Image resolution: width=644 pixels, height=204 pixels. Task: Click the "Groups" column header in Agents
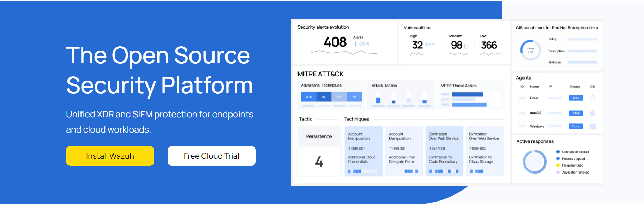[x=575, y=86]
